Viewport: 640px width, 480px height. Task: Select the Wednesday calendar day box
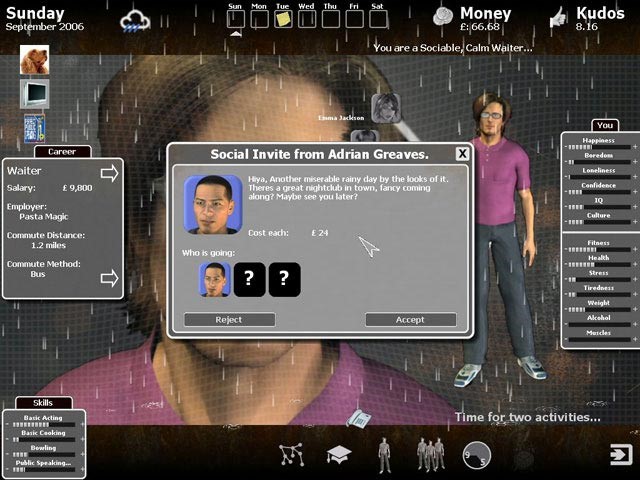point(307,19)
